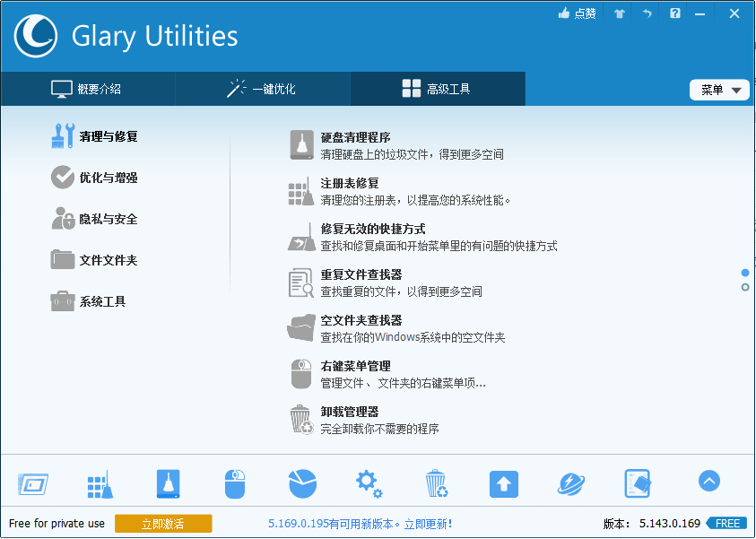Click the orange 立即激活 button

[163, 524]
